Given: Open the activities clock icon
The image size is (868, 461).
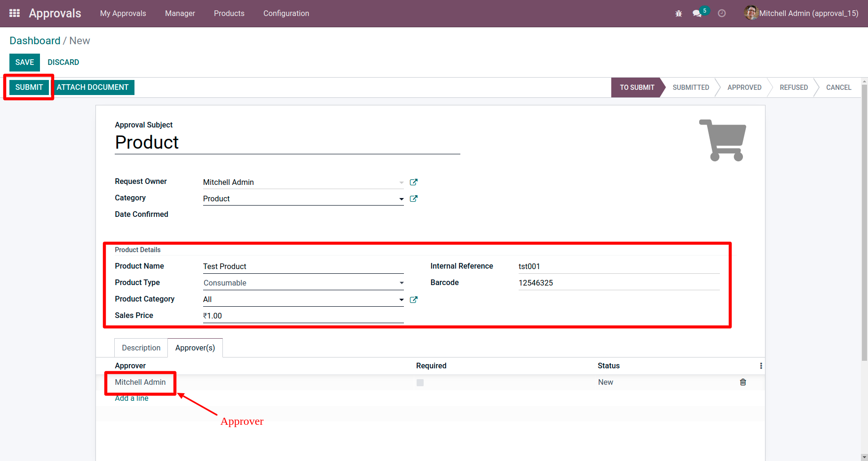Looking at the screenshot, I should tap(722, 14).
